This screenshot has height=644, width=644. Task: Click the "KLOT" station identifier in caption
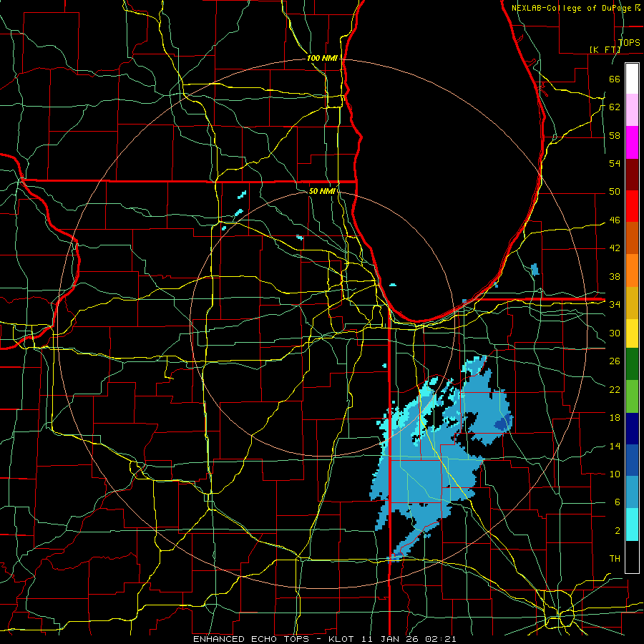click(342, 639)
